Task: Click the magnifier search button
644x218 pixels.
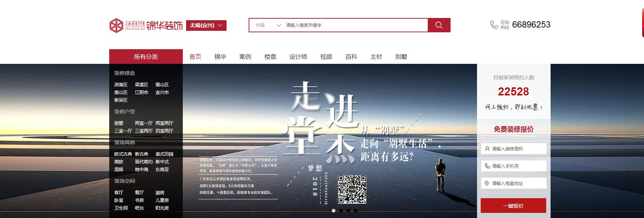Action: pos(439,25)
